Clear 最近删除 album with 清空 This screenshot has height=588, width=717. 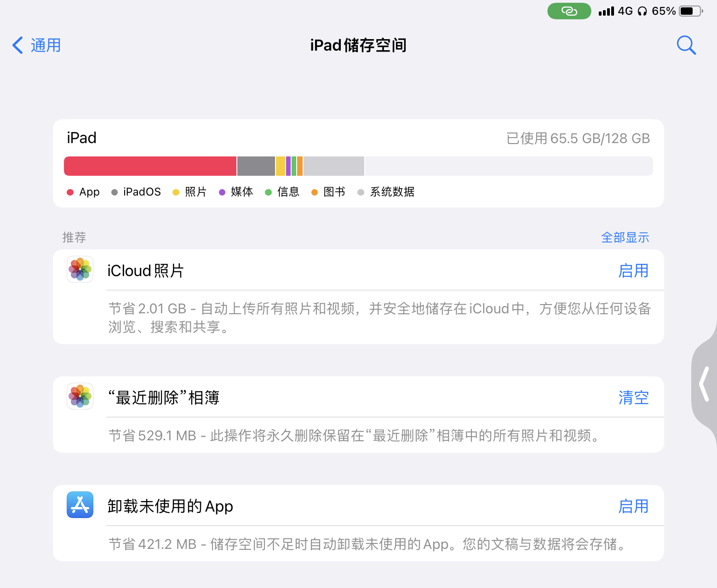click(633, 398)
